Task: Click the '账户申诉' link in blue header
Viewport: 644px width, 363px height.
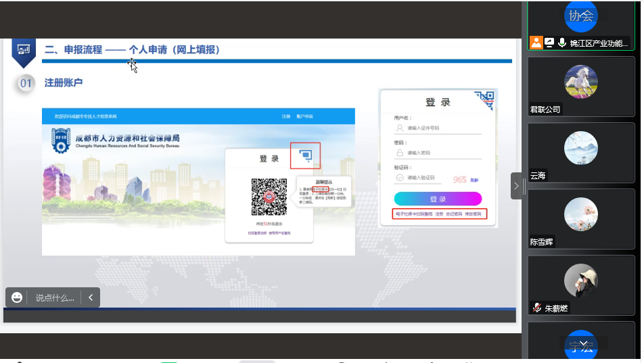Action: pos(304,116)
